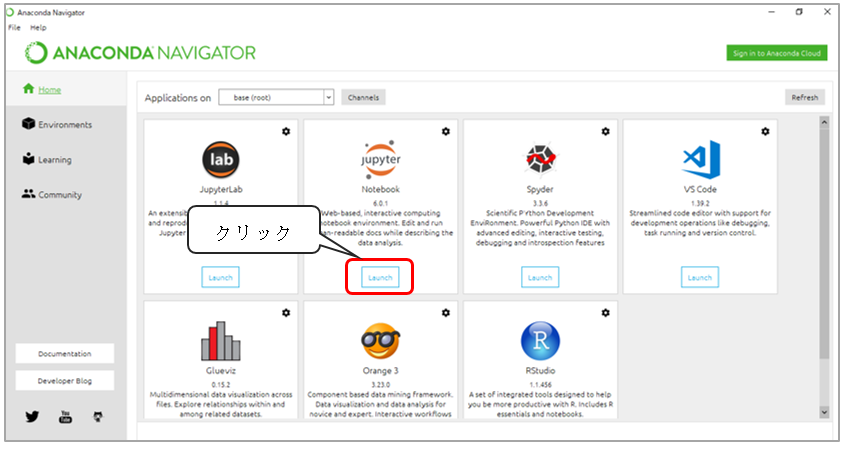Open the JupyterLab gear settings menu
This screenshot has height=449, width=845.
click(286, 131)
